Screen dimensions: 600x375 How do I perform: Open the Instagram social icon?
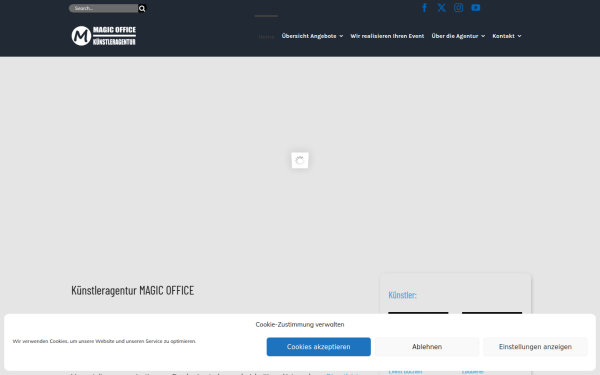458,8
